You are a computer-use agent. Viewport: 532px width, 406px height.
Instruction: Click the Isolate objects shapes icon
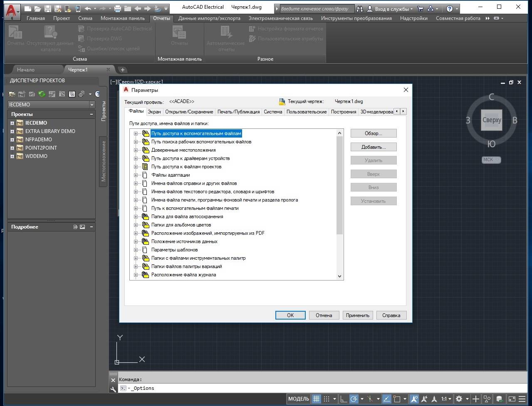pyautogui.click(x=487, y=399)
